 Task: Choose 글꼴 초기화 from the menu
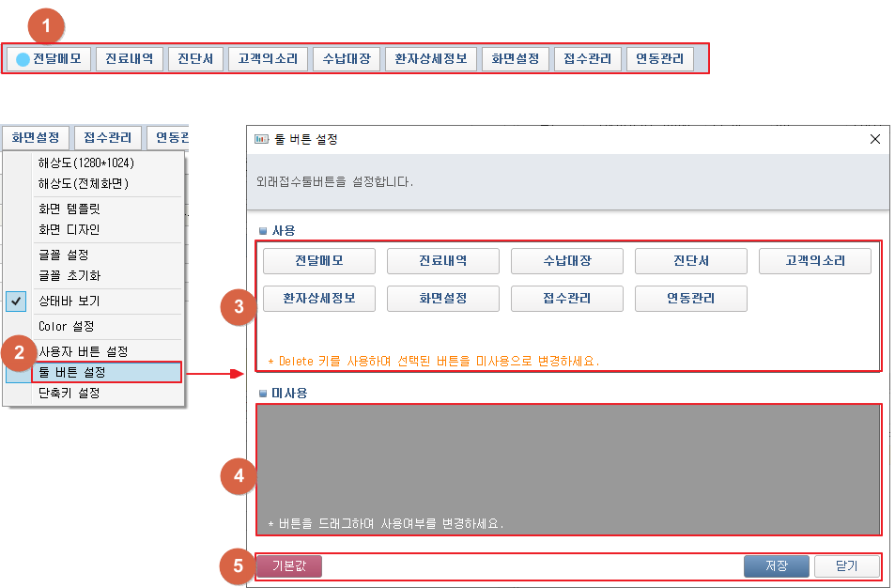(x=69, y=276)
